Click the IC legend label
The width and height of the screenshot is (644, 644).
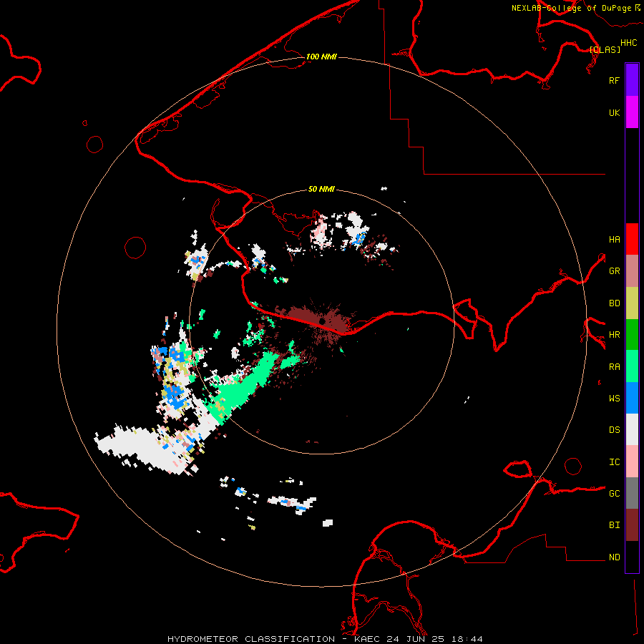coord(614,462)
